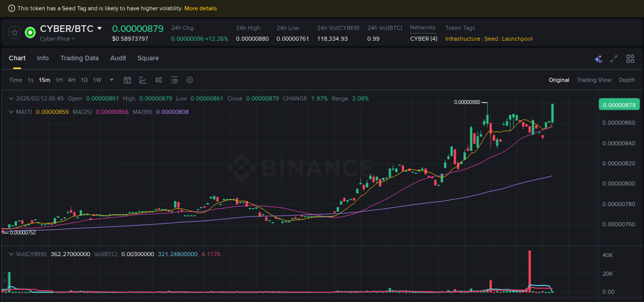
Task: Switch chart mode to Trading View
Action: [x=594, y=80]
